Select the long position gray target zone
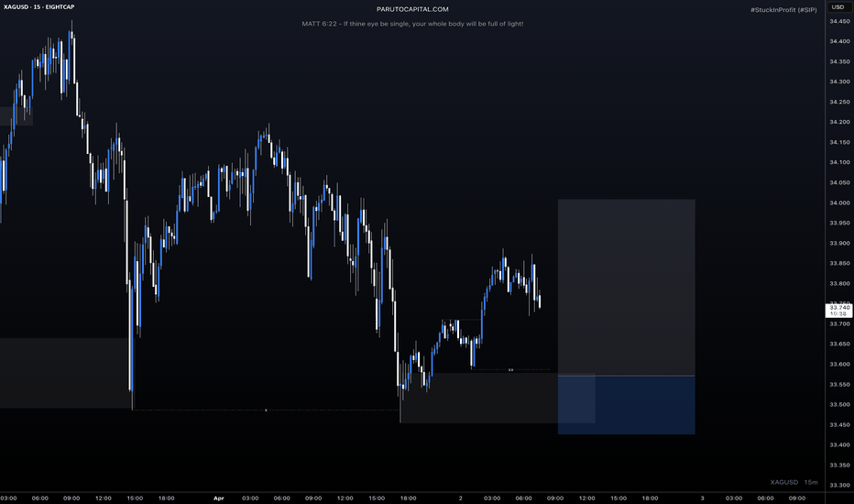The image size is (854, 504). coord(627,287)
